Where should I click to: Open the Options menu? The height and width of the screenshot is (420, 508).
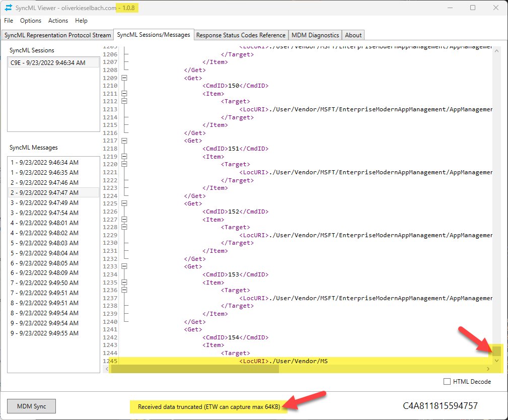click(30, 21)
